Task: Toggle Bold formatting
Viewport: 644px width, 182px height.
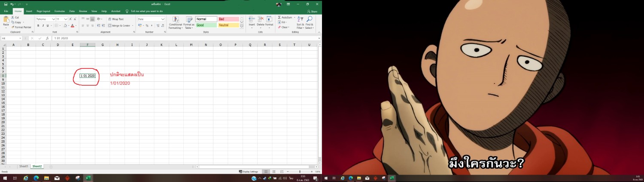Action: tap(38, 26)
